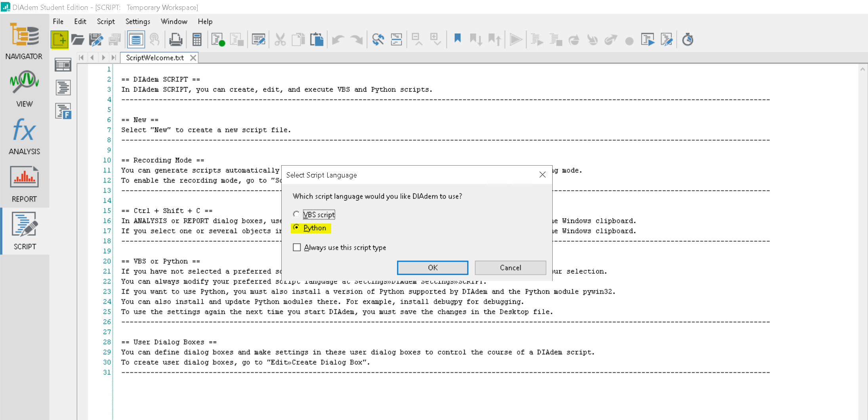Cancel the Select Script Language dialog
Image resolution: width=868 pixels, height=420 pixels.
510,268
